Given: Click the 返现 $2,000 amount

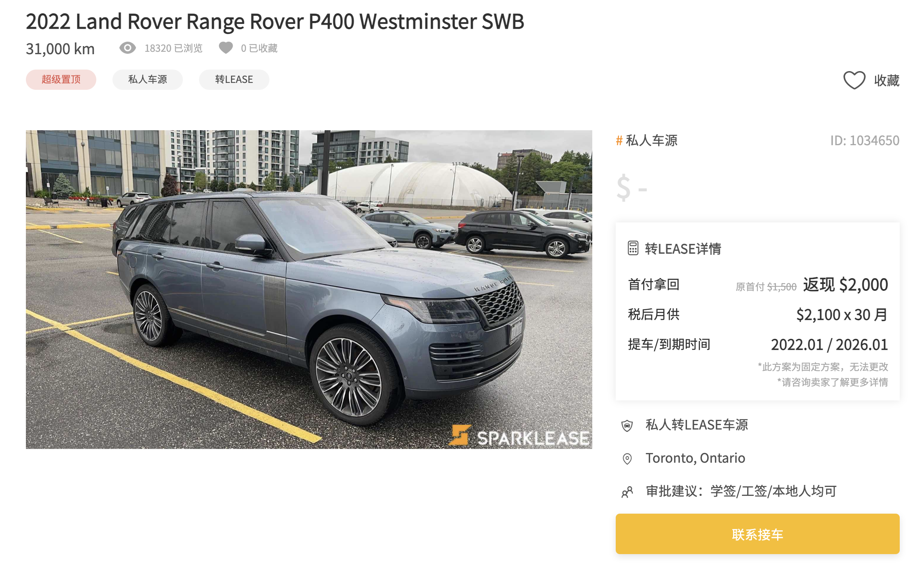Looking at the screenshot, I should click(x=846, y=285).
